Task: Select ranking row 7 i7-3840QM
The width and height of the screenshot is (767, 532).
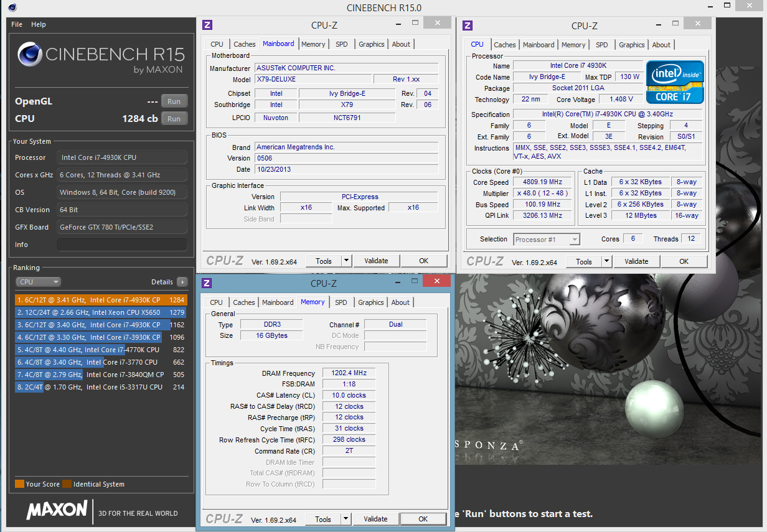Action: coord(101,375)
